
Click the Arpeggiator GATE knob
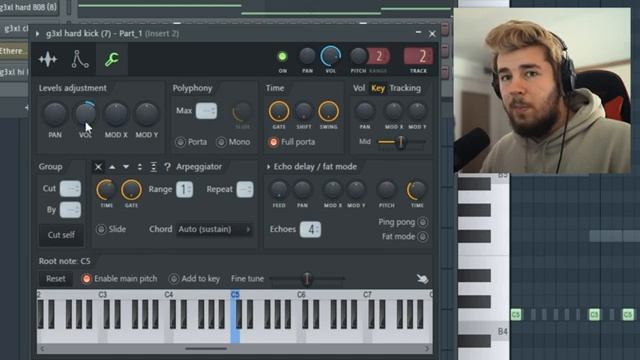pyautogui.click(x=131, y=190)
